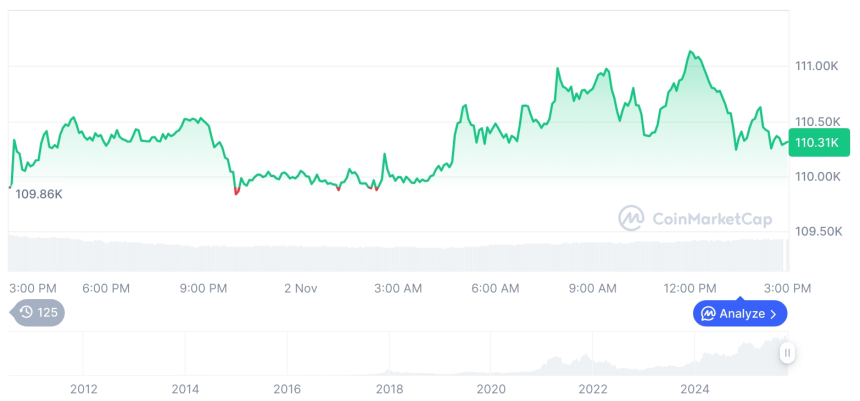Jump to 2018 on the overview timeline

coord(389,389)
